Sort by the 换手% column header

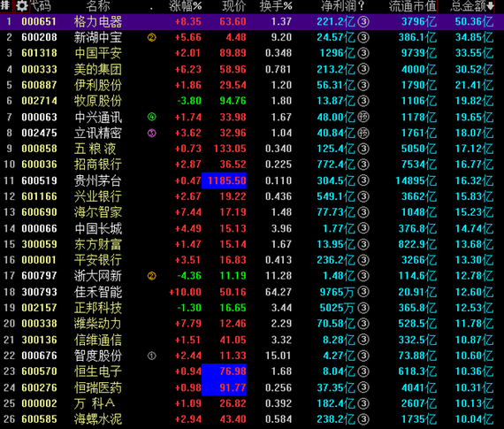click(276, 6)
